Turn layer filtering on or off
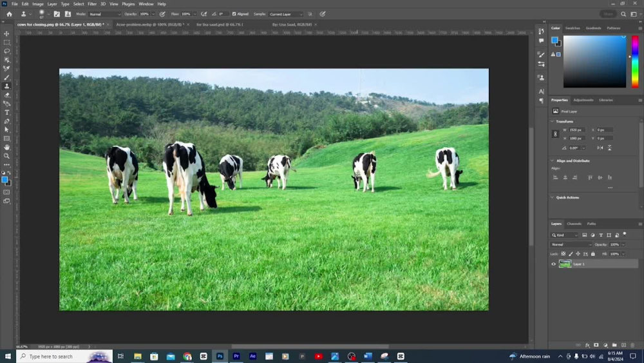644x363 pixels. tap(625, 234)
